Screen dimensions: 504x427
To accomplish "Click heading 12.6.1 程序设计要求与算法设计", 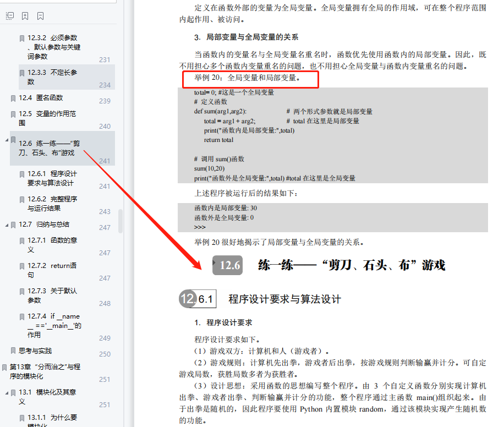I will [260, 299].
